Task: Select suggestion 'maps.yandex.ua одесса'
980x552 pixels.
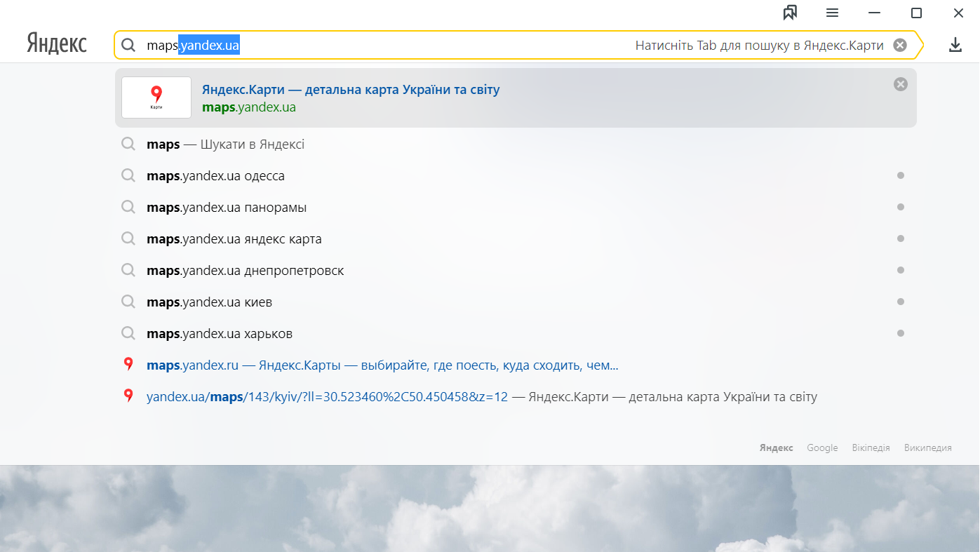Action: (x=516, y=176)
